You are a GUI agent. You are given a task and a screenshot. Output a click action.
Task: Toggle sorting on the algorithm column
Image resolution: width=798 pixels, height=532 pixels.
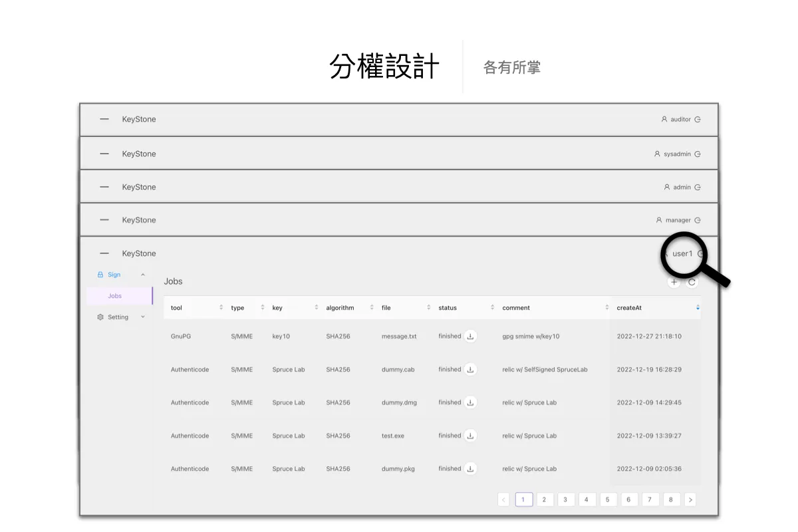372,307
